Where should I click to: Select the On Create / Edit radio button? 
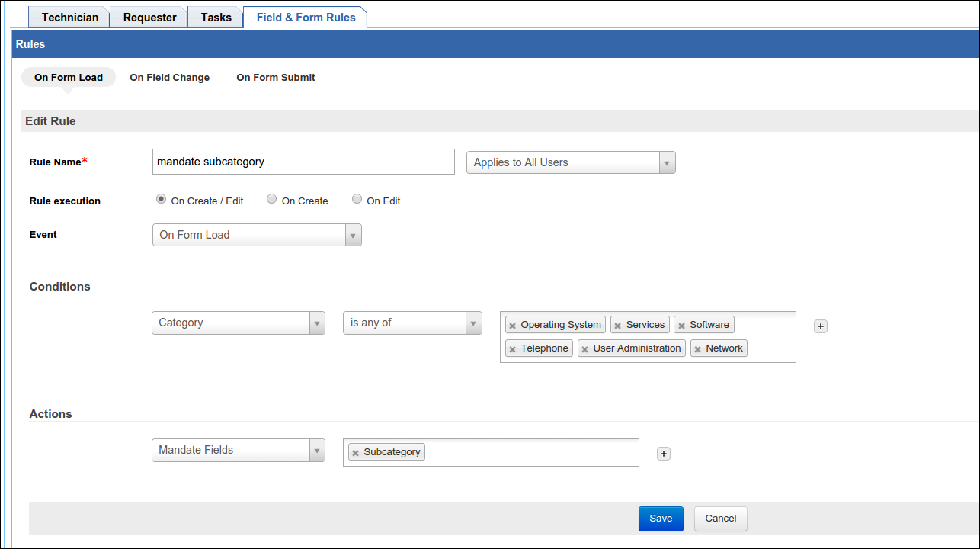coord(161,199)
